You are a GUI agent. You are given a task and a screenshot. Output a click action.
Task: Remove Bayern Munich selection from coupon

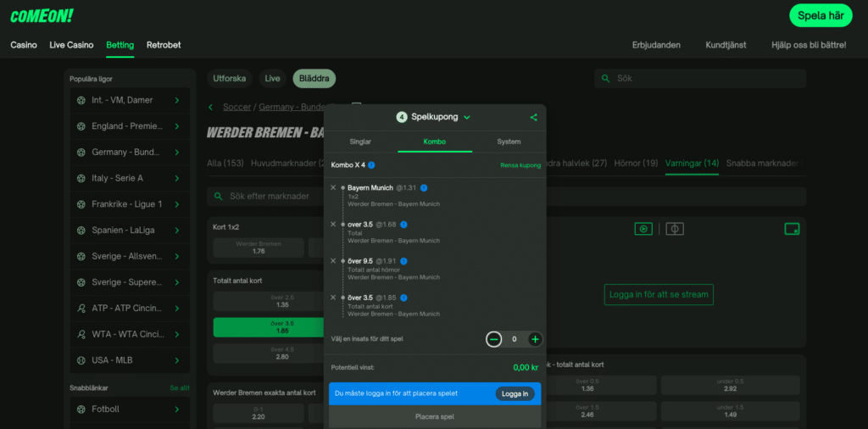[333, 187]
